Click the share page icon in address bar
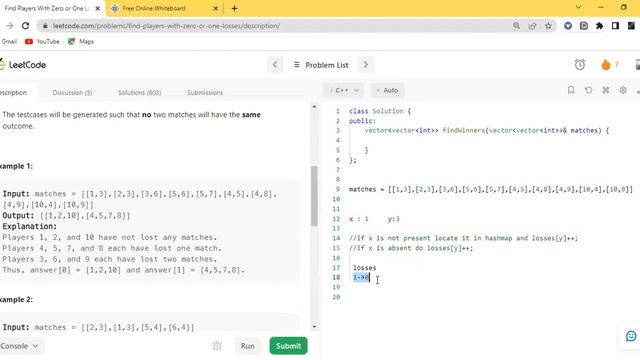 [x=532, y=26]
